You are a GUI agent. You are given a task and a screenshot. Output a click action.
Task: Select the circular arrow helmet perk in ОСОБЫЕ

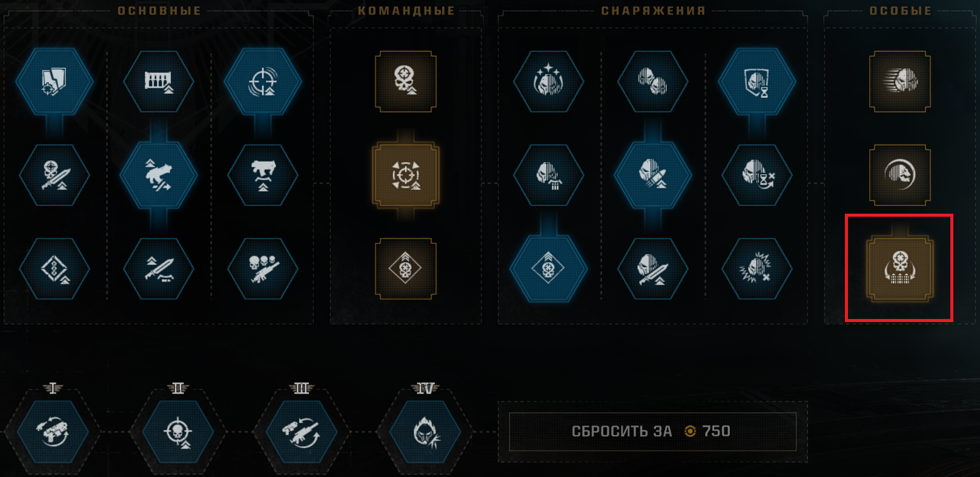click(900, 175)
